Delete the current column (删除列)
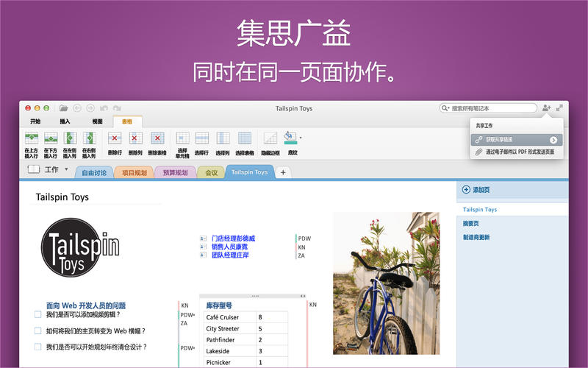This screenshot has width=588, height=368. coord(135,144)
